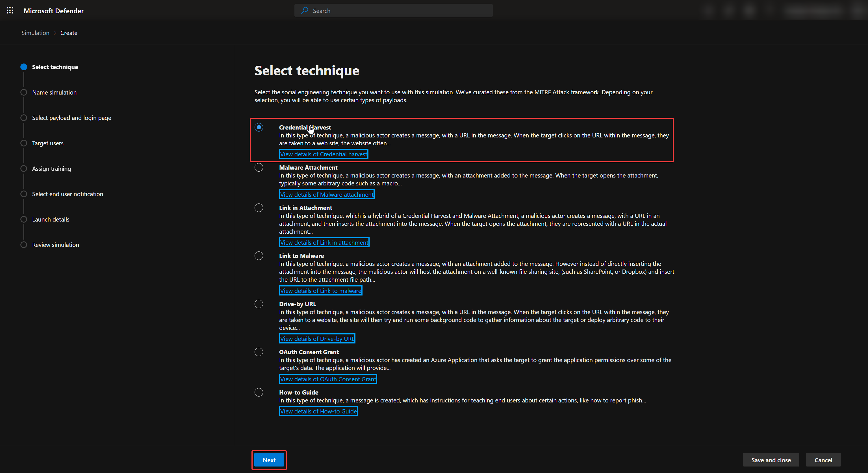868x473 pixels.
Task: Choose the Link in Attachment radio button
Action: 259,208
